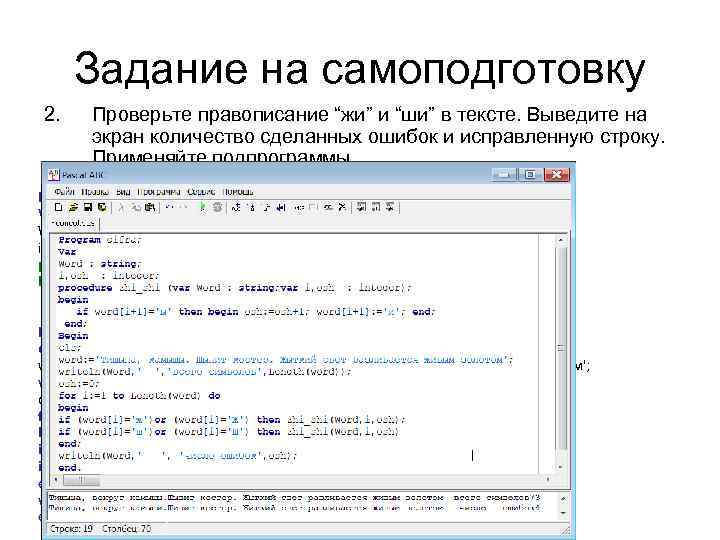Click the output pane's scroll up arrow

pos(562,499)
